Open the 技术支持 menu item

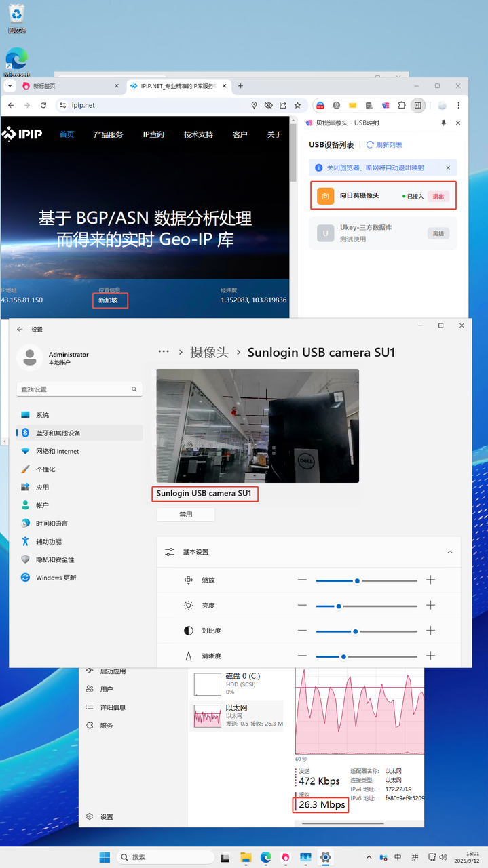[198, 134]
